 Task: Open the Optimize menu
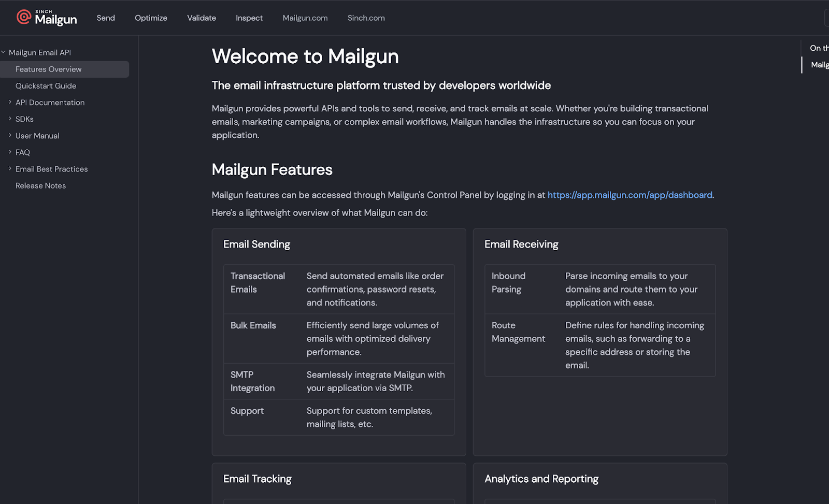(x=151, y=18)
